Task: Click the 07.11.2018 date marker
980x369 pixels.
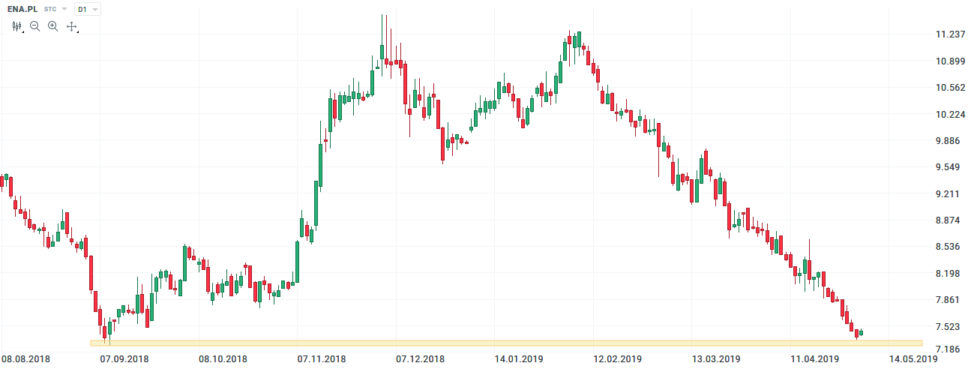Action: [322, 359]
